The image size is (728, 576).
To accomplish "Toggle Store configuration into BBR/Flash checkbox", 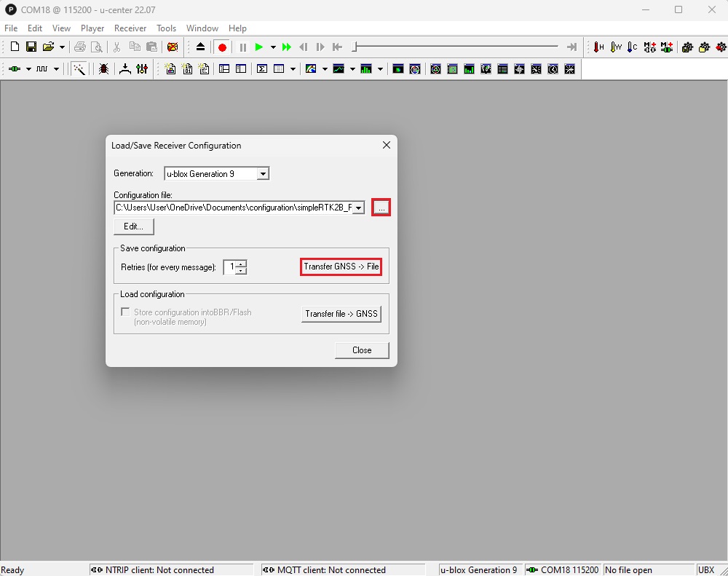I will [125, 312].
